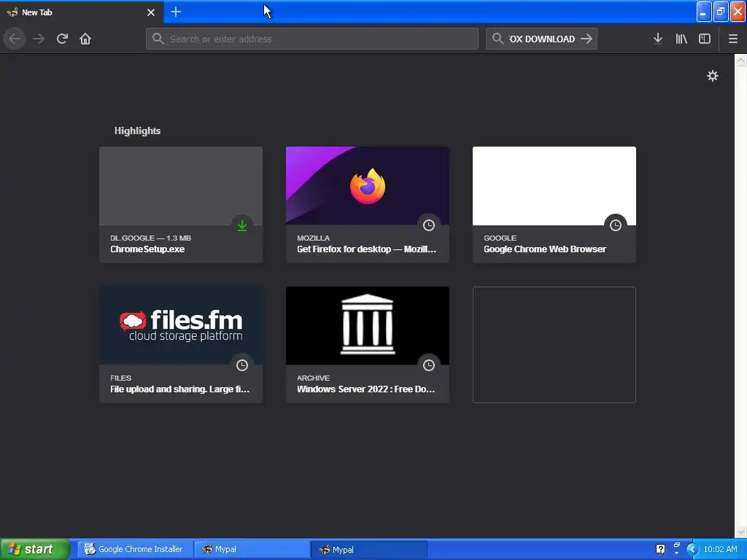Click the green download icon on ChromeSetup card

point(242,225)
